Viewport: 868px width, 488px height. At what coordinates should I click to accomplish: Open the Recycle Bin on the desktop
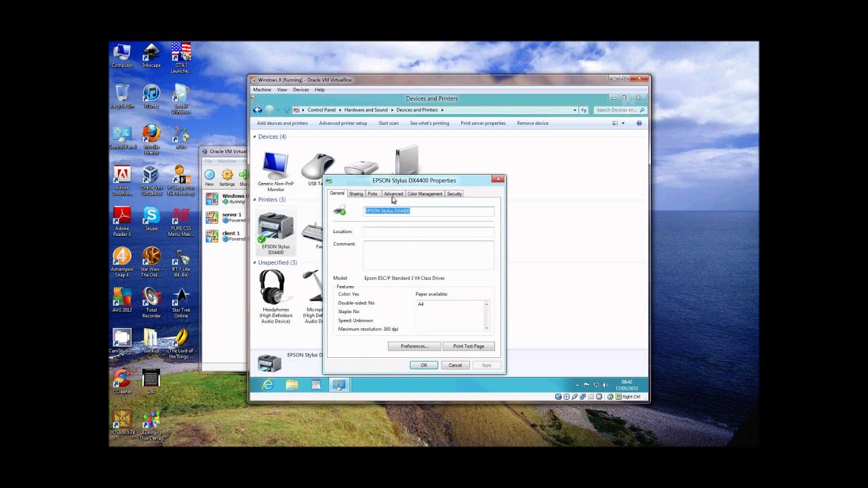click(122, 96)
